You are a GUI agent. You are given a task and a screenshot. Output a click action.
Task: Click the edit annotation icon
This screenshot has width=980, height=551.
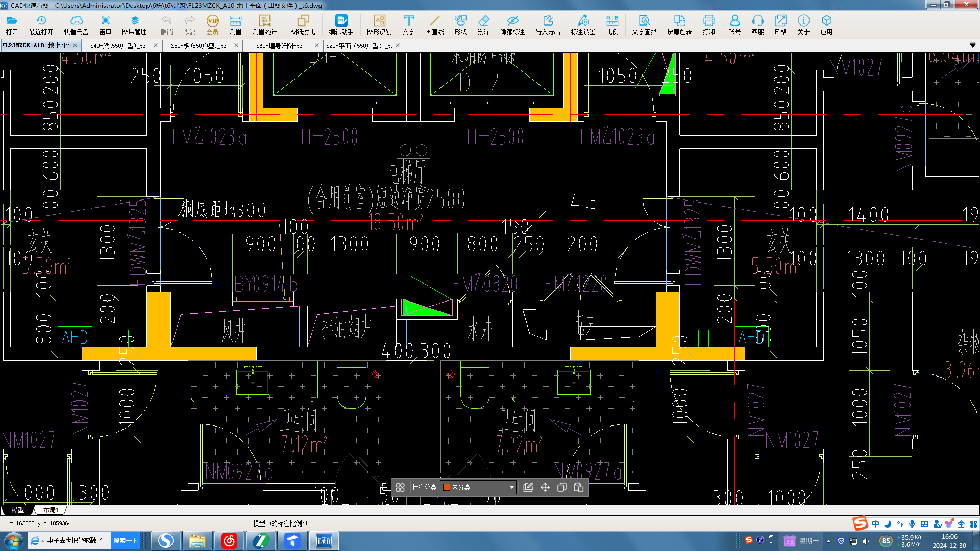tap(528, 487)
